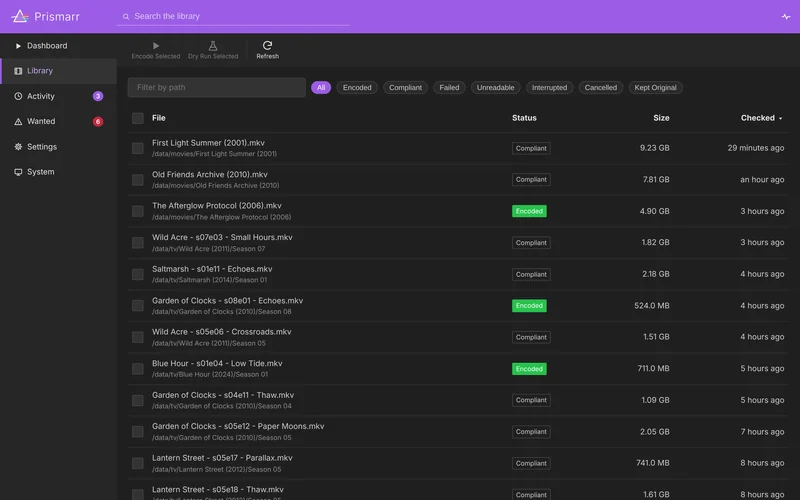Image resolution: width=800 pixels, height=500 pixels.
Task: Click the 524.0 MB size value
Action: click(652, 306)
